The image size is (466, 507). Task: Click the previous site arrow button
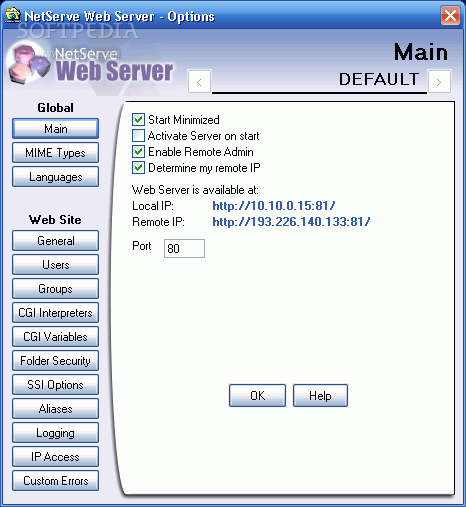click(199, 81)
